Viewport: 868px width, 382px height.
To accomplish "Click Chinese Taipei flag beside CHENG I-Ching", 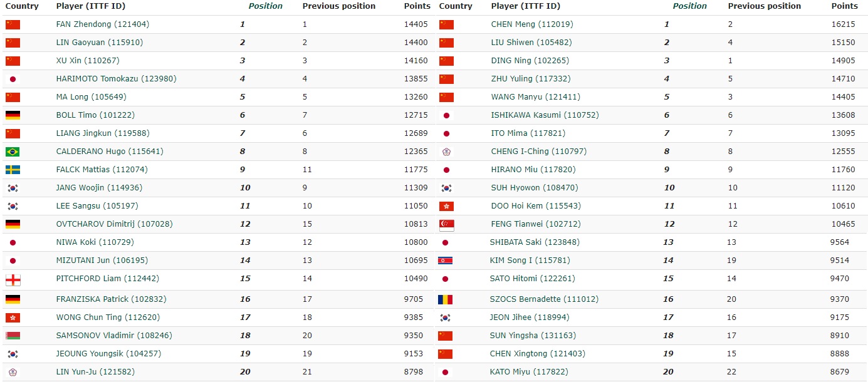I will click(446, 152).
